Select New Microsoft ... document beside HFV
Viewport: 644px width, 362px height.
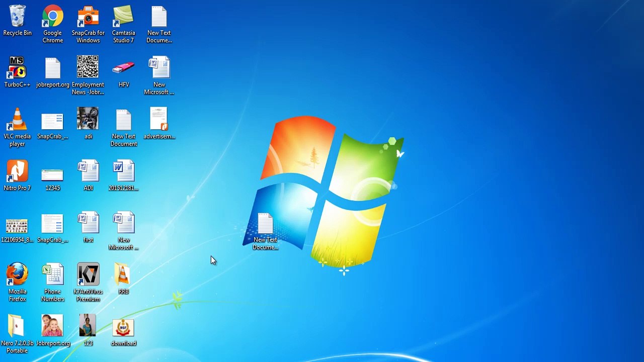click(x=159, y=75)
